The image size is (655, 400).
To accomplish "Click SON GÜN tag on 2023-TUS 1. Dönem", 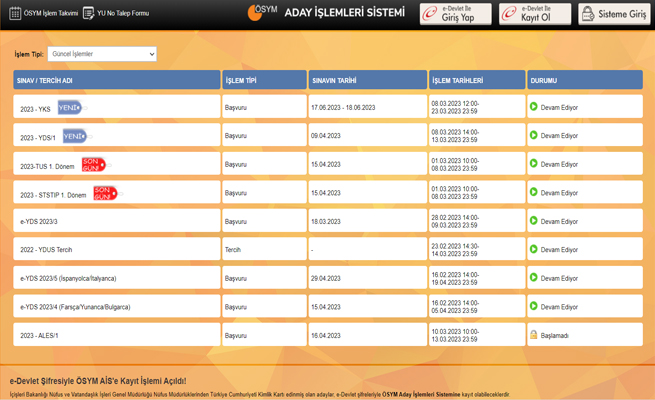I will coord(94,165).
